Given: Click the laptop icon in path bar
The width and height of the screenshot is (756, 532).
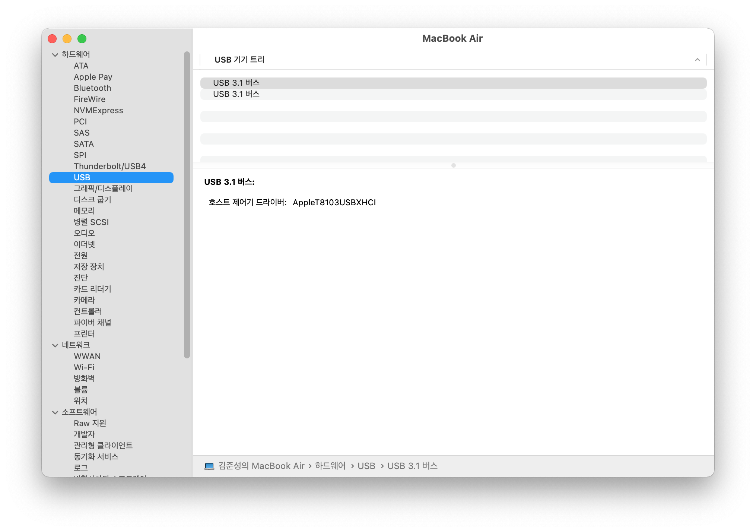Looking at the screenshot, I should point(209,466).
